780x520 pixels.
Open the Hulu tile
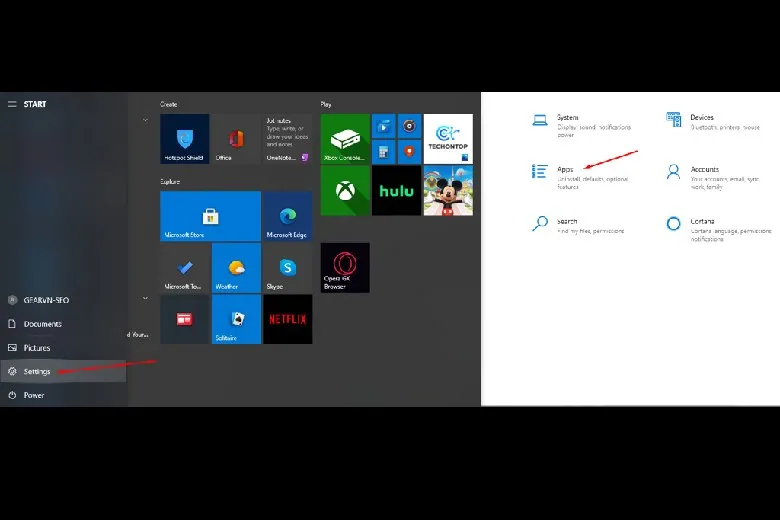point(396,191)
